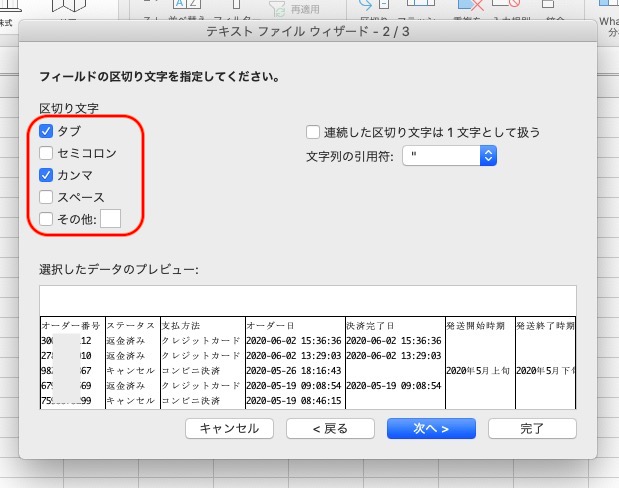Finish the wizard with 完了 button

click(533, 428)
